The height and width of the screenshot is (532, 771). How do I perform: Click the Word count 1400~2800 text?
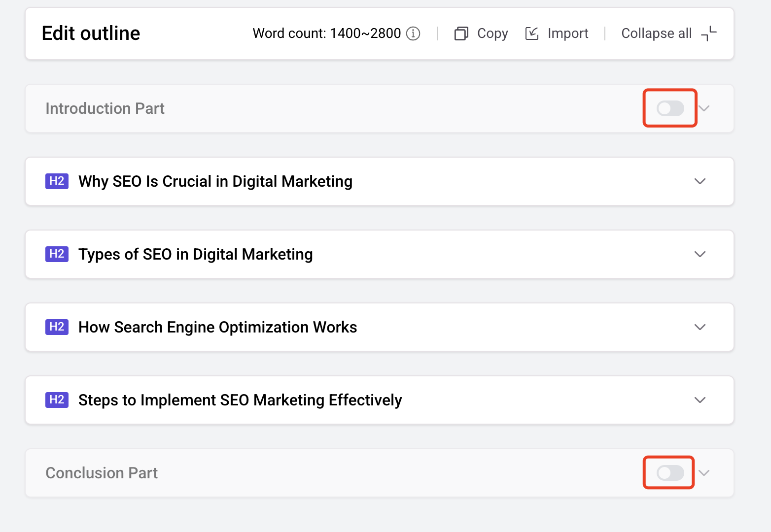click(327, 33)
